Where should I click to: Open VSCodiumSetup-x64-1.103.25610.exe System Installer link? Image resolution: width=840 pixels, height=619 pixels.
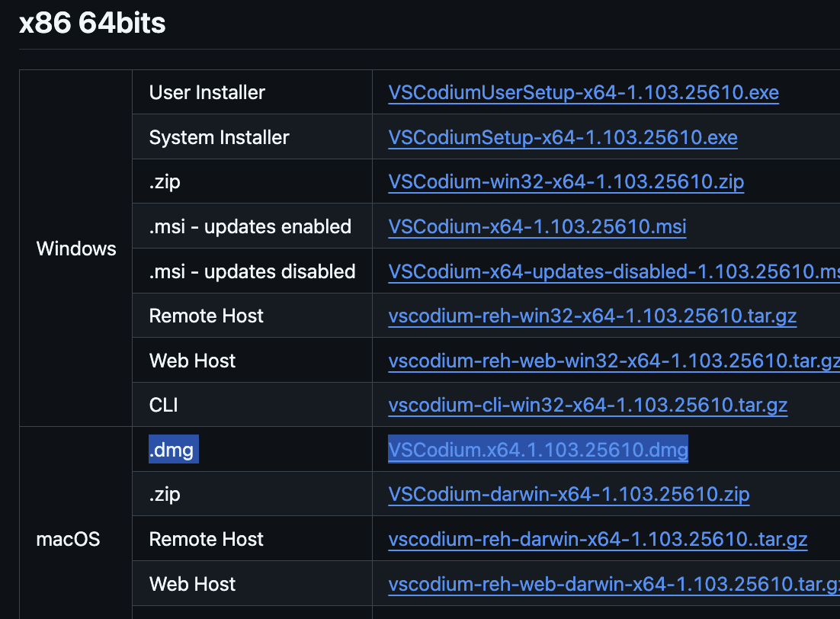pos(563,138)
